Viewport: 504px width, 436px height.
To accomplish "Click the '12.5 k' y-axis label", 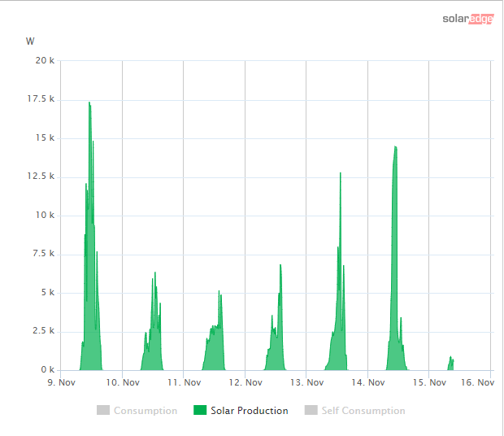I will tap(41, 177).
